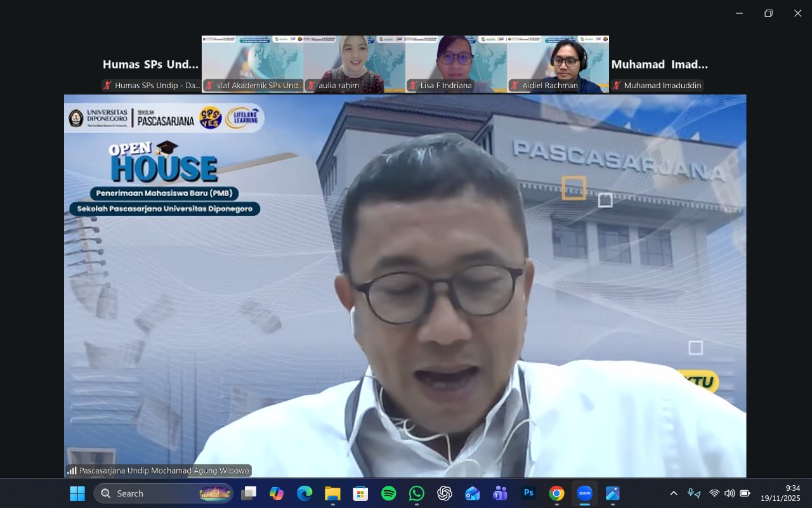Image resolution: width=812 pixels, height=508 pixels.
Task: Open Task View from taskbar
Action: [x=249, y=493]
